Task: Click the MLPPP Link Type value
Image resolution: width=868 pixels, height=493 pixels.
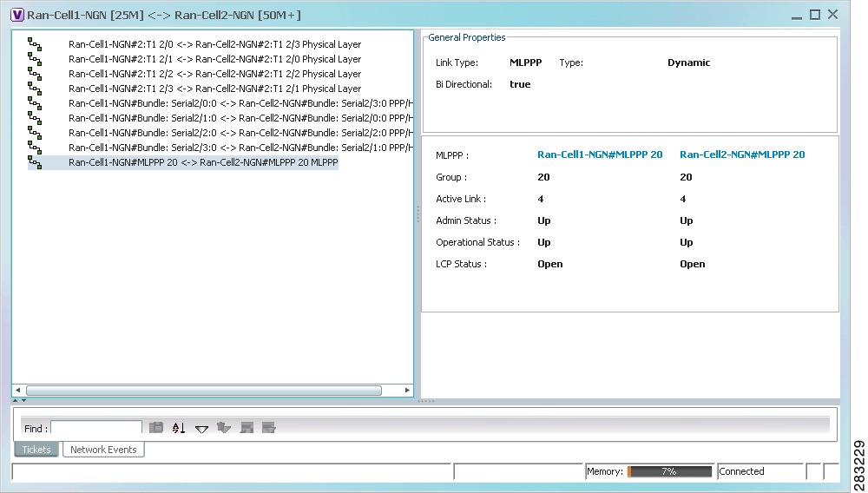Action: (x=525, y=62)
